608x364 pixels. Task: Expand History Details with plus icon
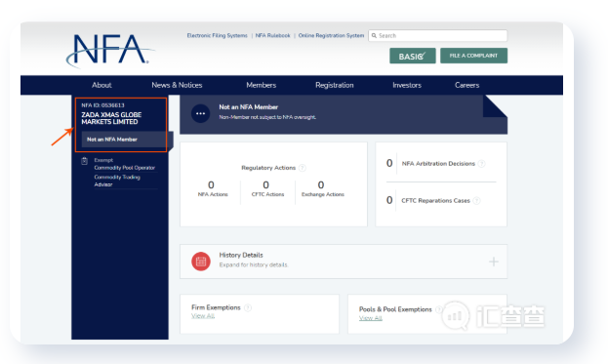494,262
